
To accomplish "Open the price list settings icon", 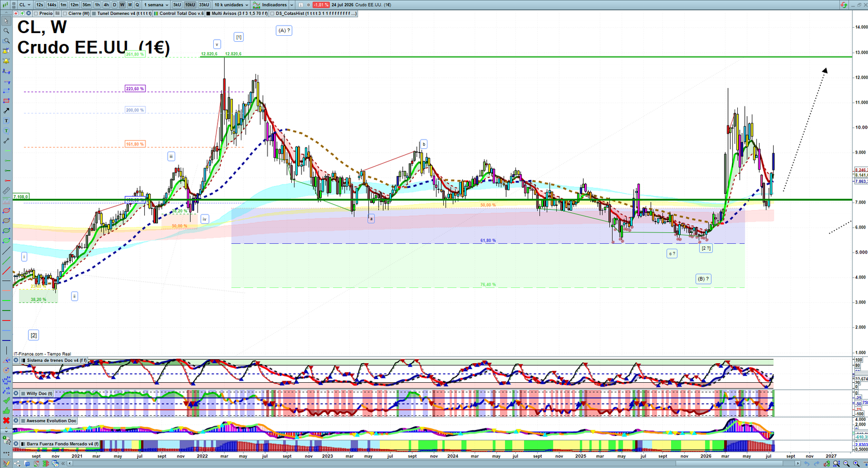I will point(58,13).
